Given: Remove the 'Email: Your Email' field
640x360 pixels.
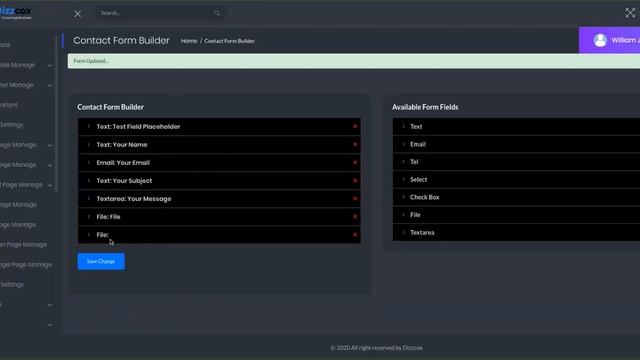Looking at the screenshot, I should pyautogui.click(x=355, y=162).
